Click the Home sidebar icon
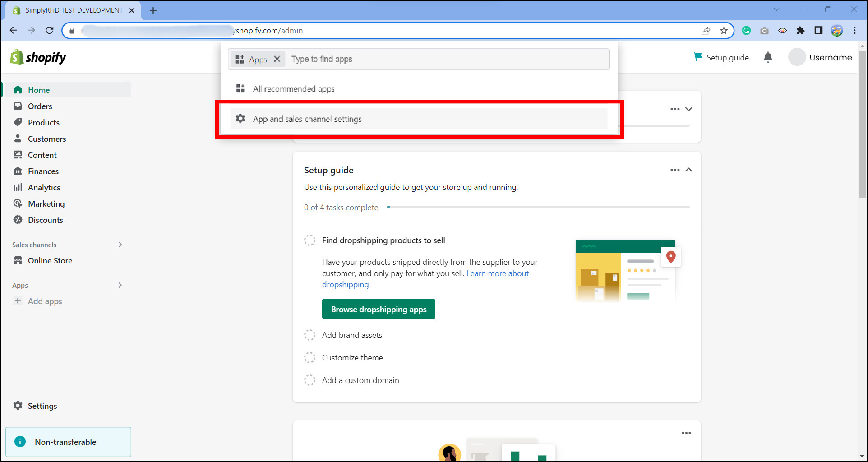 tap(18, 90)
